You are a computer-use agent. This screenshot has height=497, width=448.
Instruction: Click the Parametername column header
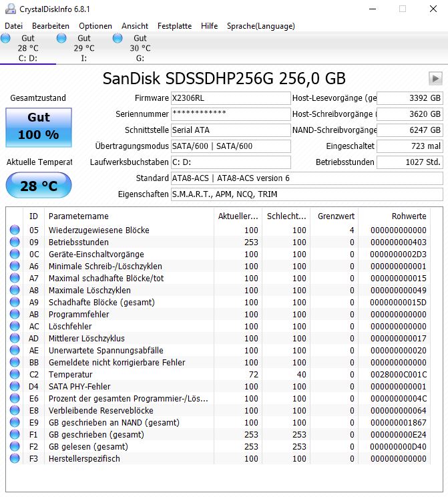[x=129, y=216]
